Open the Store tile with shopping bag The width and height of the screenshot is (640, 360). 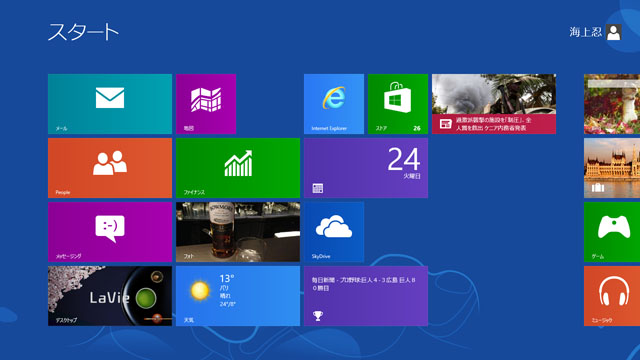point(398,104)
